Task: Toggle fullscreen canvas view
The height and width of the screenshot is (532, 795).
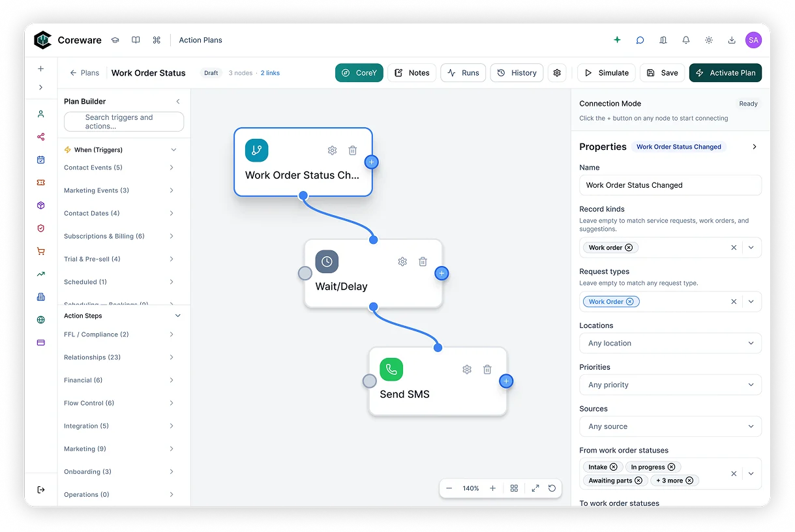Action: pos(535,488)
